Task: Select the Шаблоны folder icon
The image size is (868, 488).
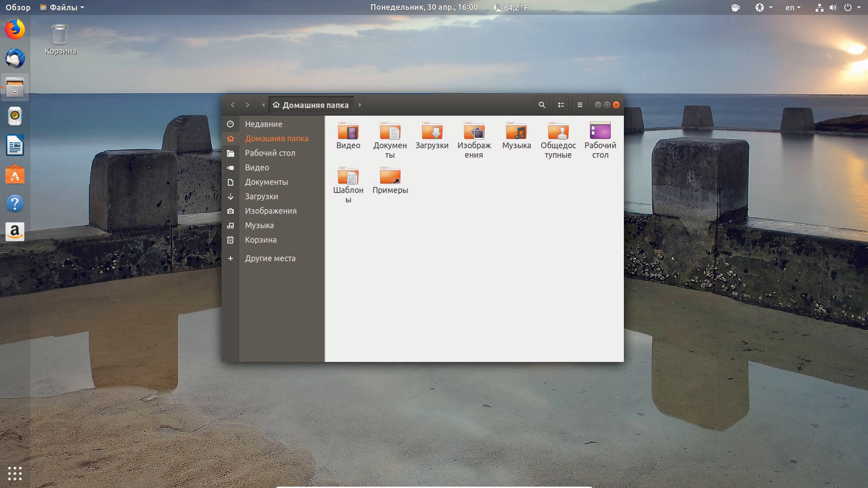Action: pos(348,176)
